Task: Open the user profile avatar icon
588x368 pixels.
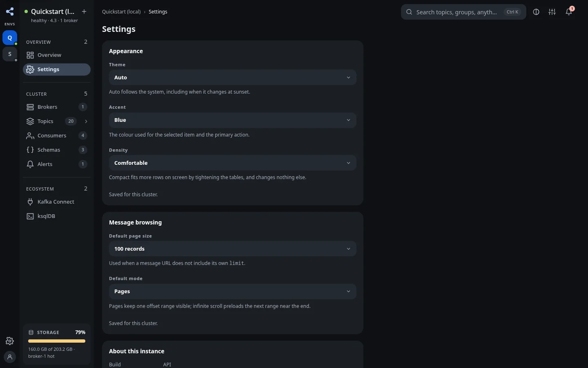Action: pos(10,357)
